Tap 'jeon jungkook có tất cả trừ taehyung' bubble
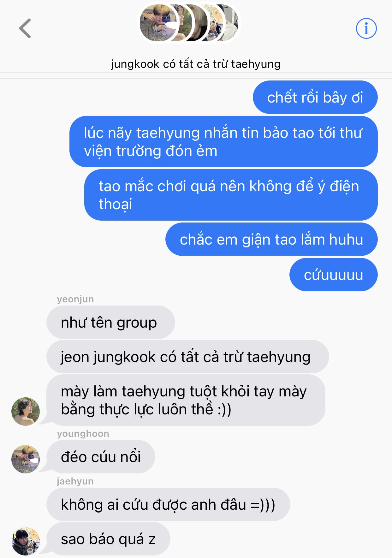This screenshot has width=392, height=558. tap(187, 357)
